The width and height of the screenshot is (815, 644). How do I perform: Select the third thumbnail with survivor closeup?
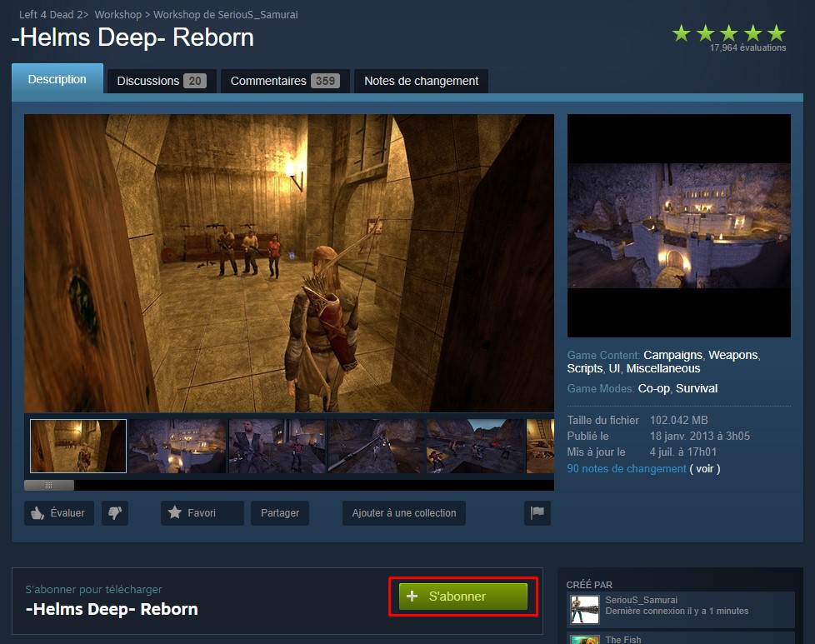pyautogui.click(x=277, y=446)
